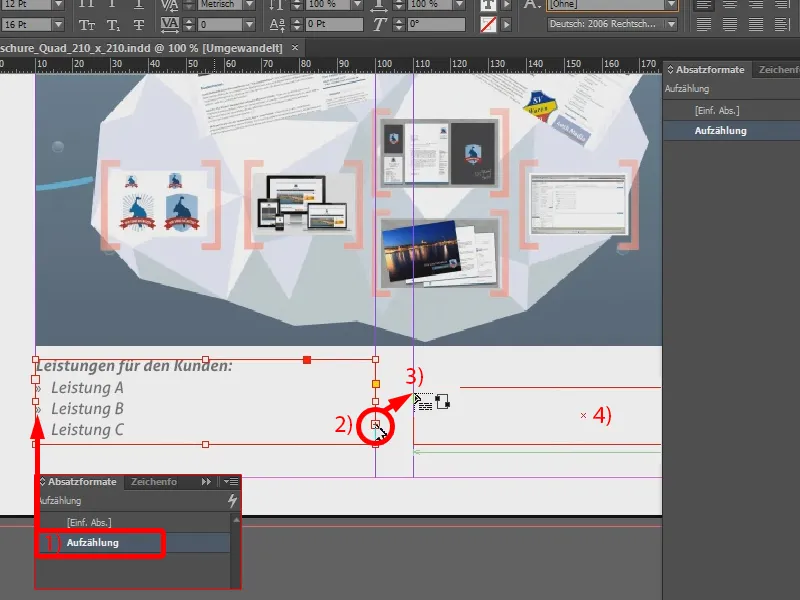This screenshot has height=600, width=800.
Task: Select superscript formatting icon
Action: tap(112, 6)
